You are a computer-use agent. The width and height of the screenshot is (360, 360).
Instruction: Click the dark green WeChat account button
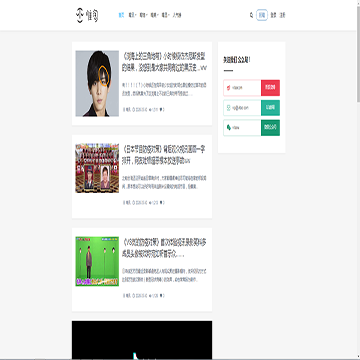click(x=270, y=128)
